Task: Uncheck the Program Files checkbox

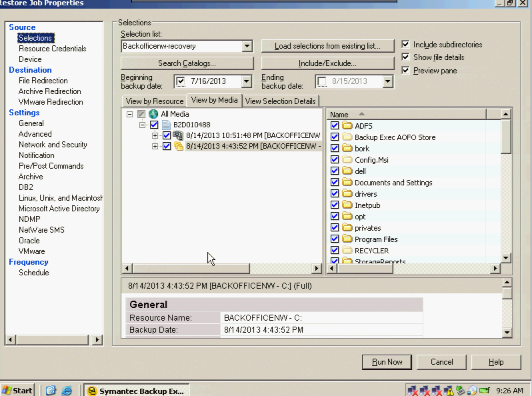Action: pyautogui.click(x=335, y=239)
